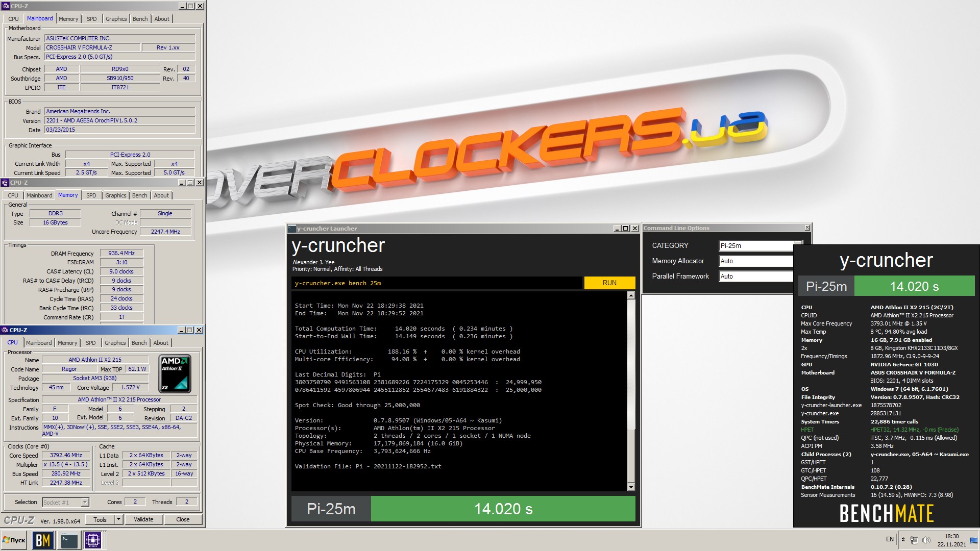
Task: Minimize the CPU-Z Mainboard window
Action: pos(182,6)
